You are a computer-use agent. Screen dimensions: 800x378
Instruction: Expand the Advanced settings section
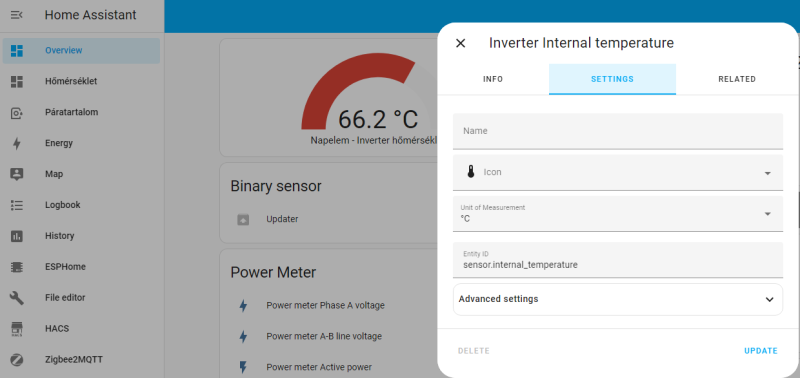(x=618, y=299)
